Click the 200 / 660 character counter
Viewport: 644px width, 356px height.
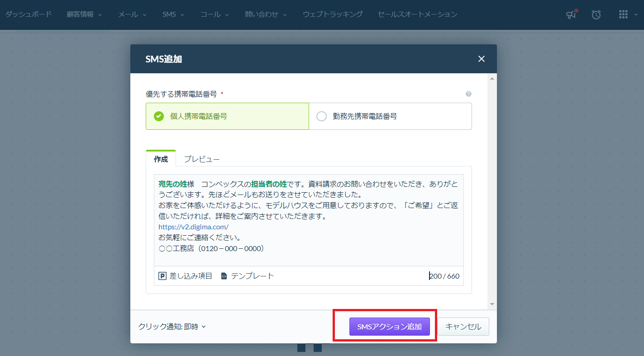(444, 276)
